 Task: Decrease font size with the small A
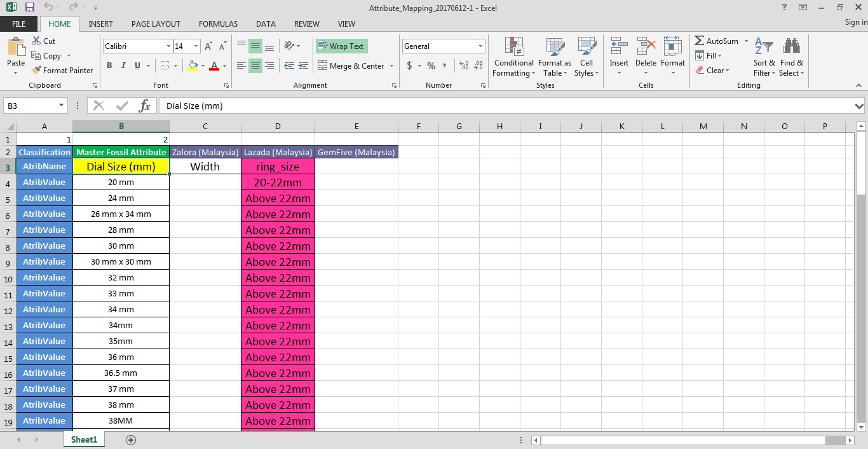[x=222, y=46]
